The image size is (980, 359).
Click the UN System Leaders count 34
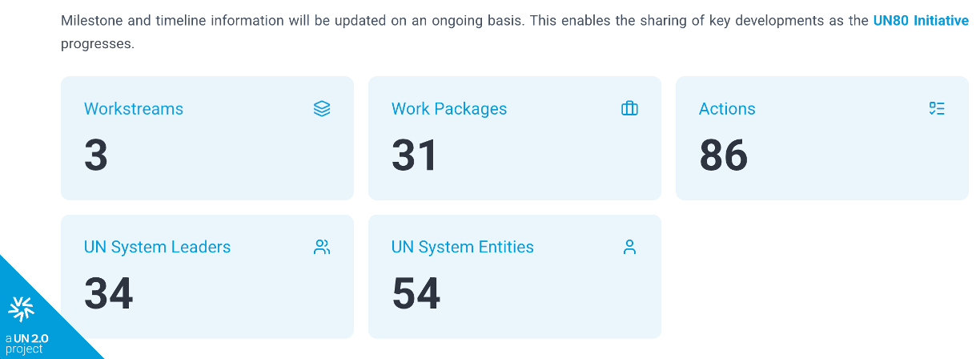click(109, 293)
